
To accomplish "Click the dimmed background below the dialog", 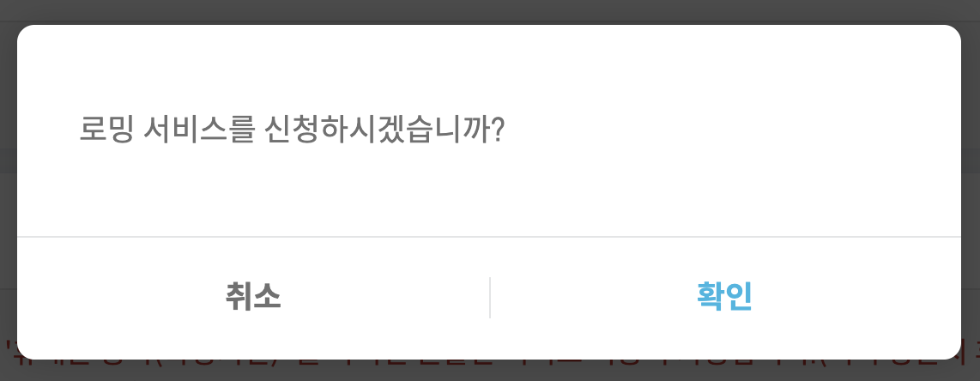I will pos(490,371).
